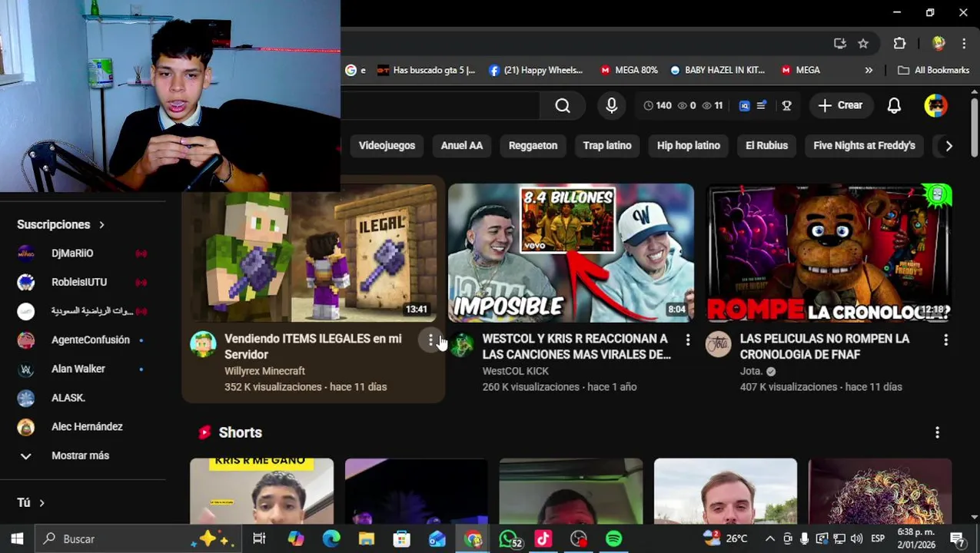Open Willyrex Minecraft channel avatar
The height and width of the screenshot is (553, 980).
(x=203, y=344)
